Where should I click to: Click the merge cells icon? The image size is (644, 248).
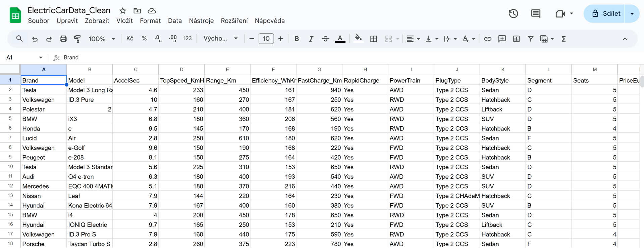388,39
